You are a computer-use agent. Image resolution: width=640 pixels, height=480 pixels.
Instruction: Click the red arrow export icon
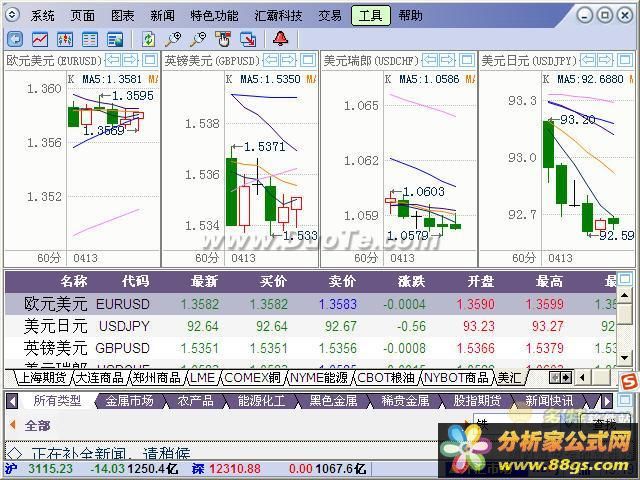click(x=248, y=39)
